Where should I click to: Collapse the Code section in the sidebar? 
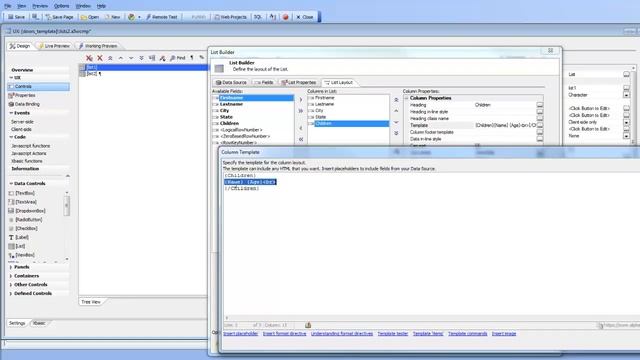11,137
